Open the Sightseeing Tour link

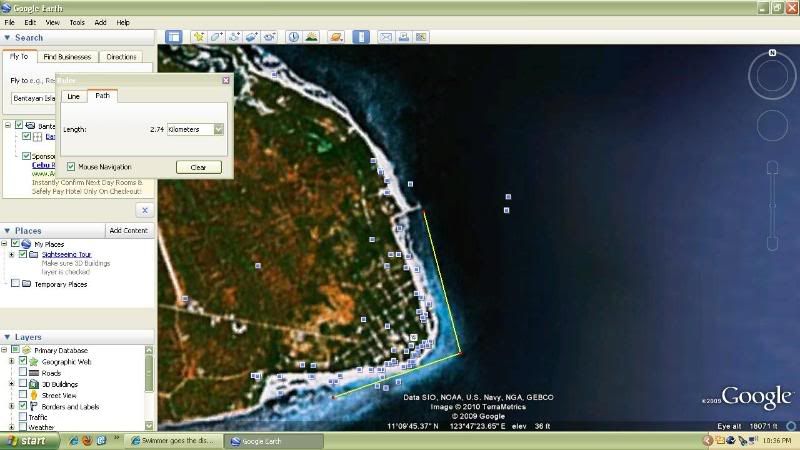[x=66, y=254]
